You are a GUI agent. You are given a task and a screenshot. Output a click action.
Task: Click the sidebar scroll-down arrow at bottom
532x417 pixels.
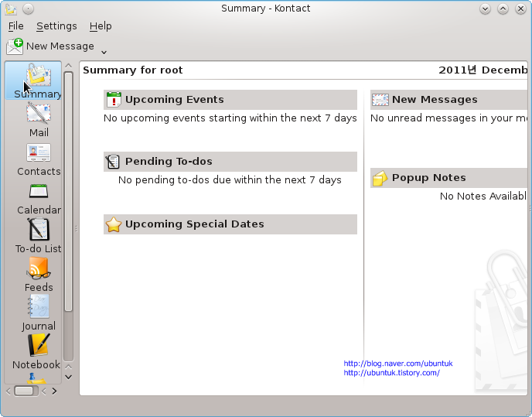(68, 377)
